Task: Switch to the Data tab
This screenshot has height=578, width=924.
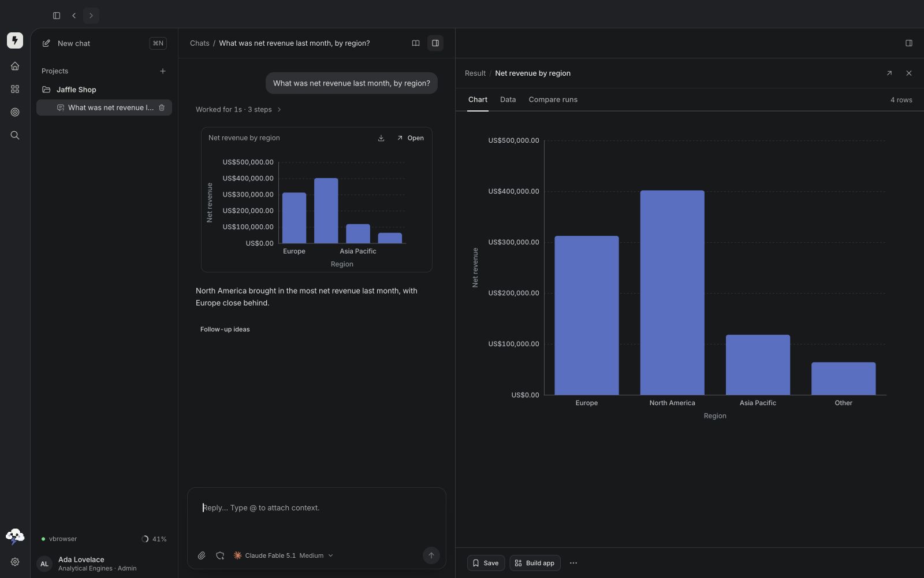Action: (508, 99)
